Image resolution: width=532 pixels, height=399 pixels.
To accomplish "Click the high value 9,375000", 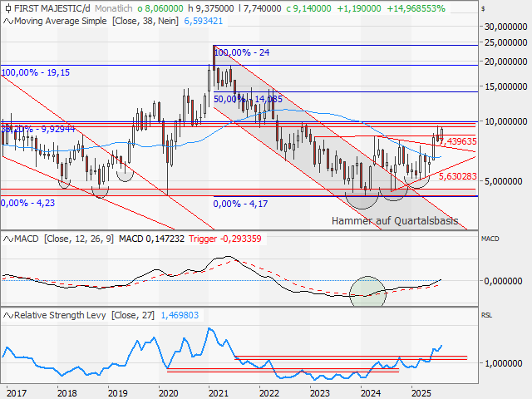I will tap(211, 8).
